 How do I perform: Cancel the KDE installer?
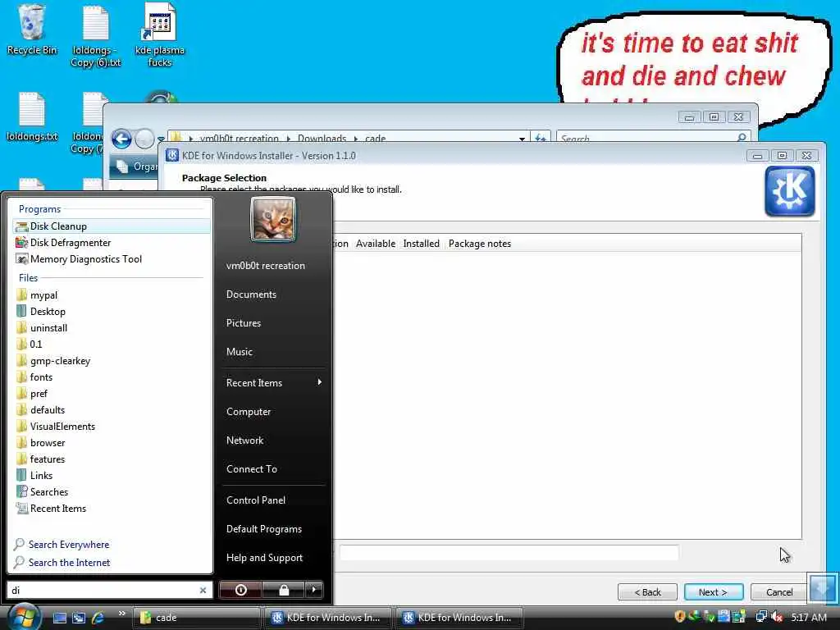(779, 592)
